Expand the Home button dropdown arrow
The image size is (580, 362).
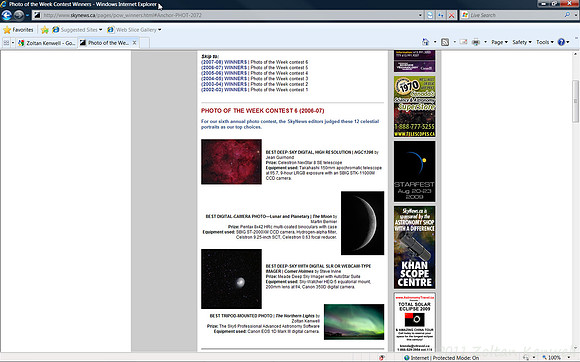point(435,42)
